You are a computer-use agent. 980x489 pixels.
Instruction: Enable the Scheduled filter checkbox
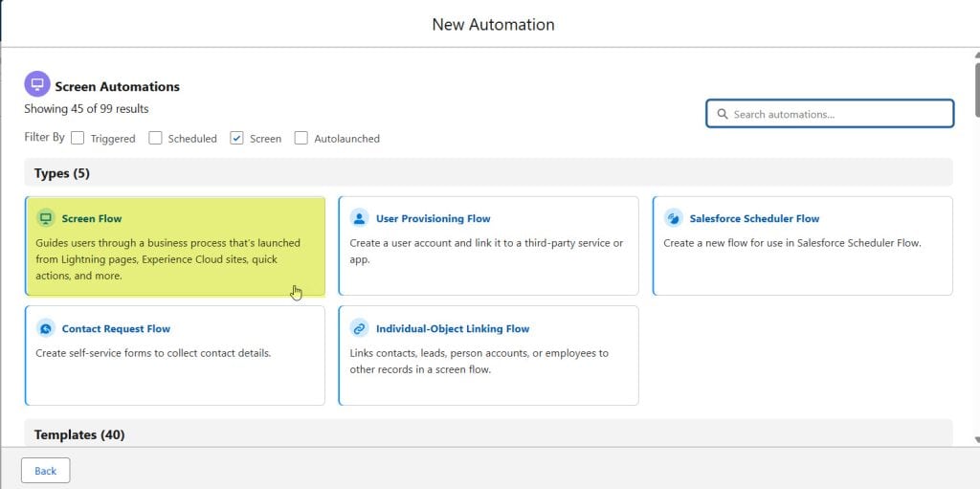point(156,138)
